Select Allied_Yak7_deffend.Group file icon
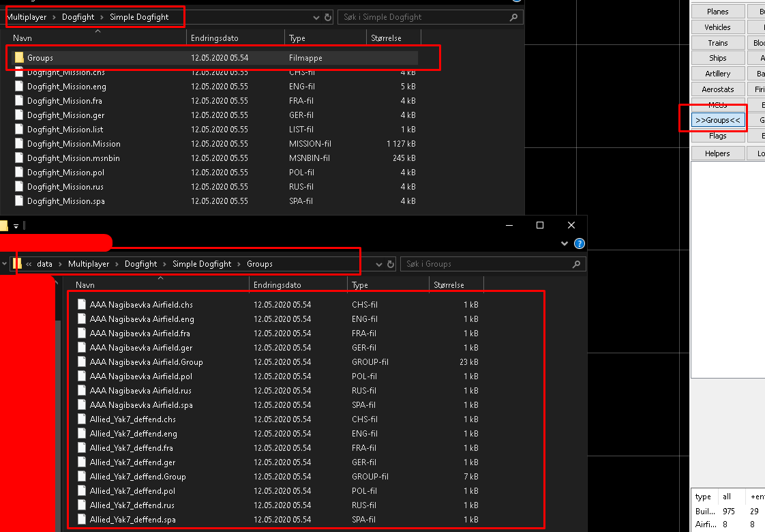The image size is (765, 532). (x=82, y=477)
